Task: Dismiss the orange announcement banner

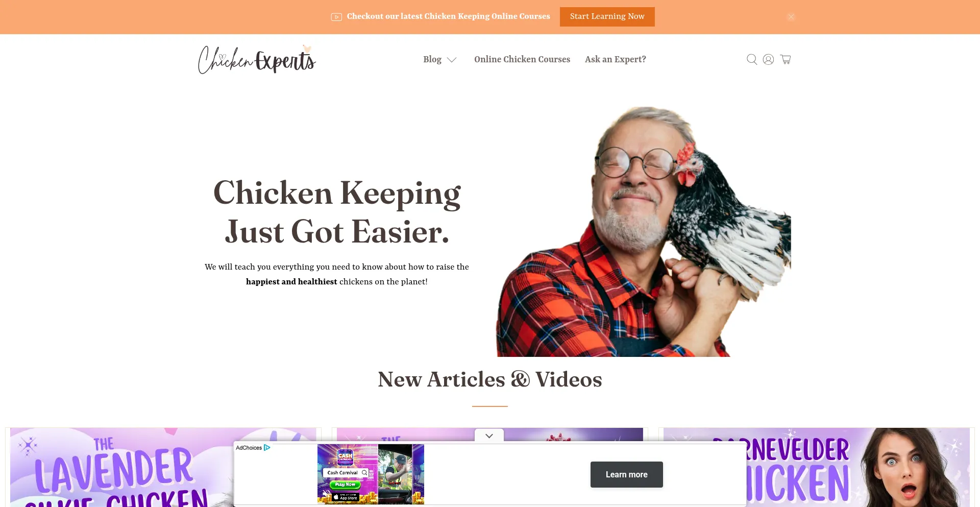Action: click(791, 17)
